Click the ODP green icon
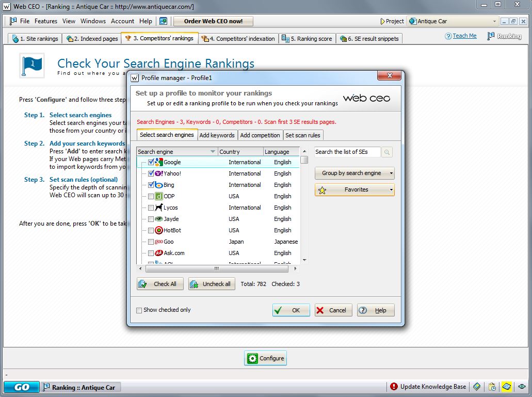 tap(159, 196)
